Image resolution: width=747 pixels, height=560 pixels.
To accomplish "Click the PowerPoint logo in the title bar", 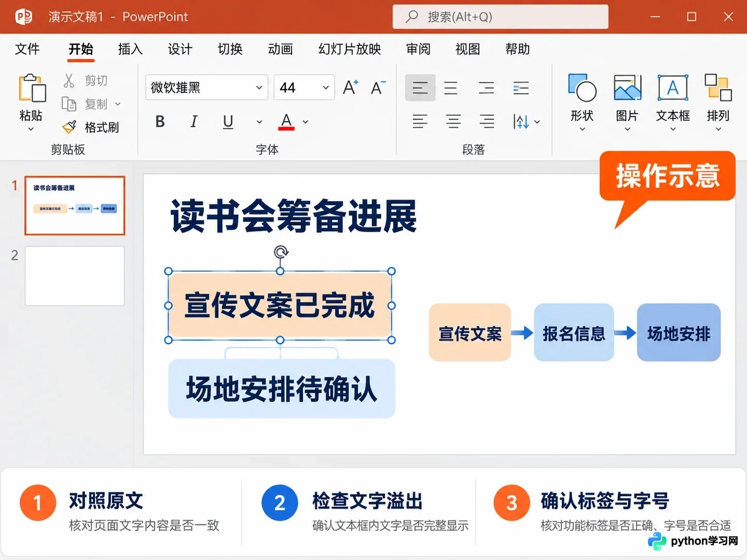I will click(x=24, y=17).
